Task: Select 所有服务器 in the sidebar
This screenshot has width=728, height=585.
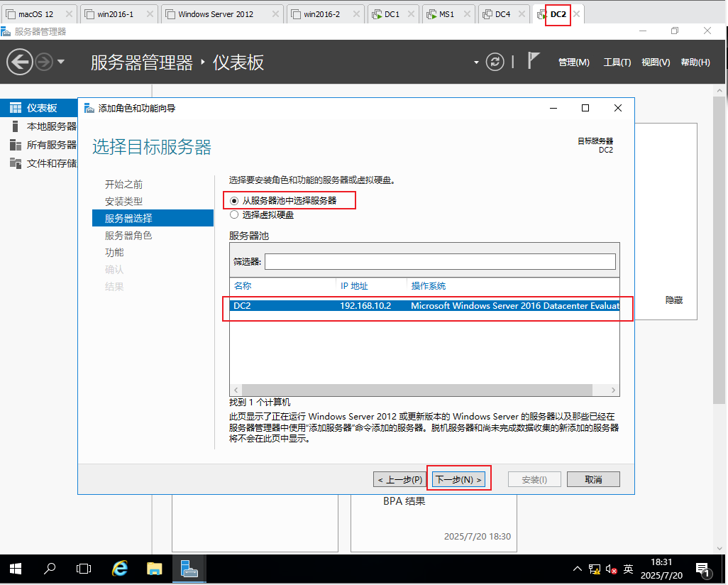Action: pyautogui.click(x=39, y=145)
